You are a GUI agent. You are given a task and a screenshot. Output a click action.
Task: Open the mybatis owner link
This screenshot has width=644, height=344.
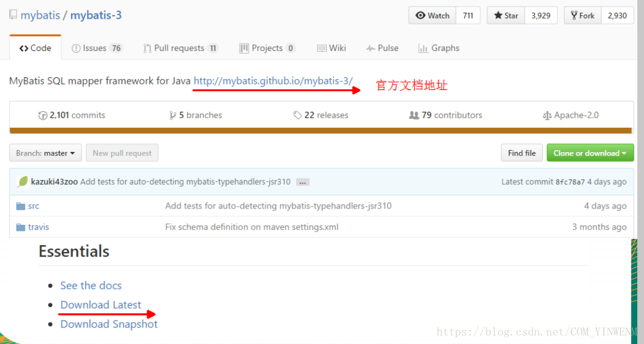coord(40,15)
